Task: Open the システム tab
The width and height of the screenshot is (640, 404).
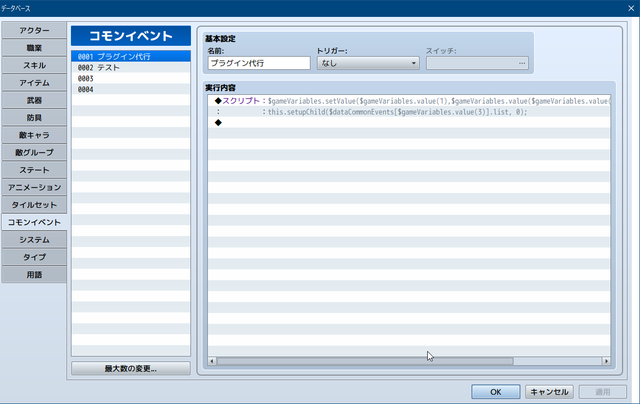Action: tap(34, 240)
